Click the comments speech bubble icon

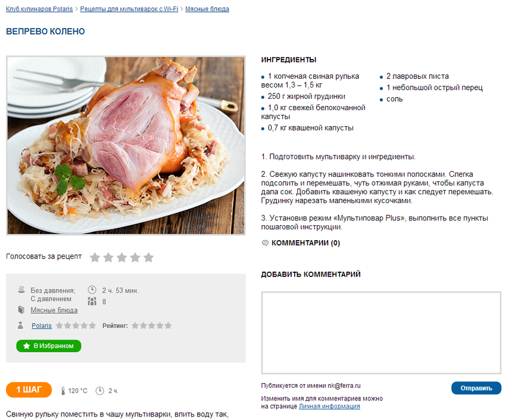coord(265,243)
